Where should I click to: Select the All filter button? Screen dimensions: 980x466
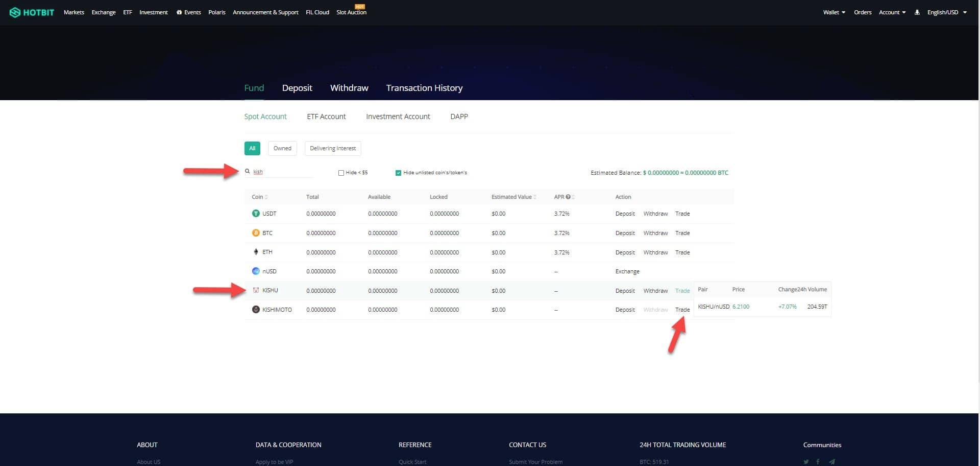[252, 148]
